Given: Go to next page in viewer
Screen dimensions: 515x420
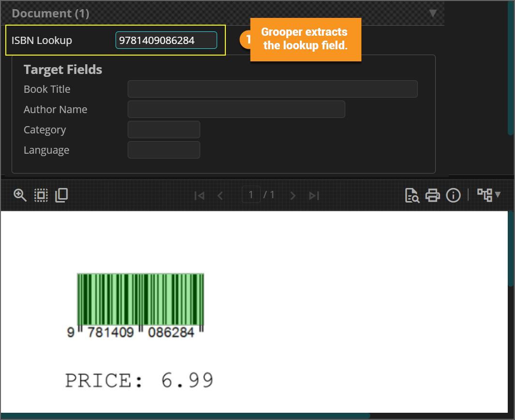Looking at the screenshot, I should [x=293, y=196].
